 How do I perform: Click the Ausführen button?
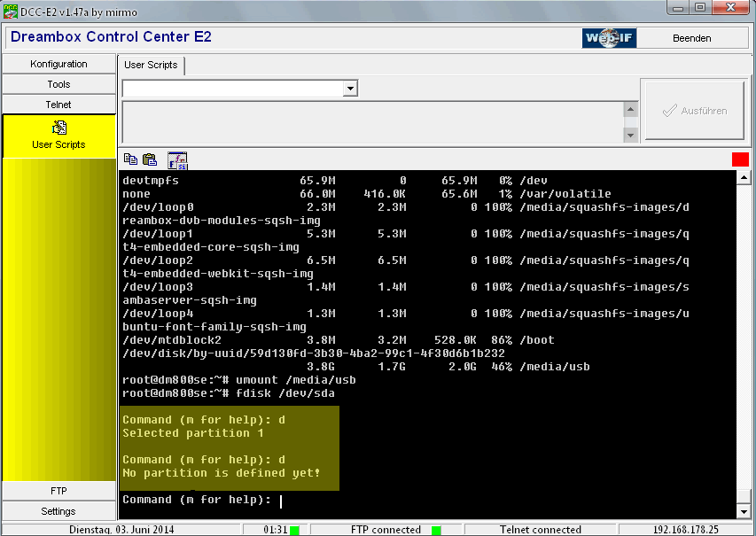(x=694, y=111)
